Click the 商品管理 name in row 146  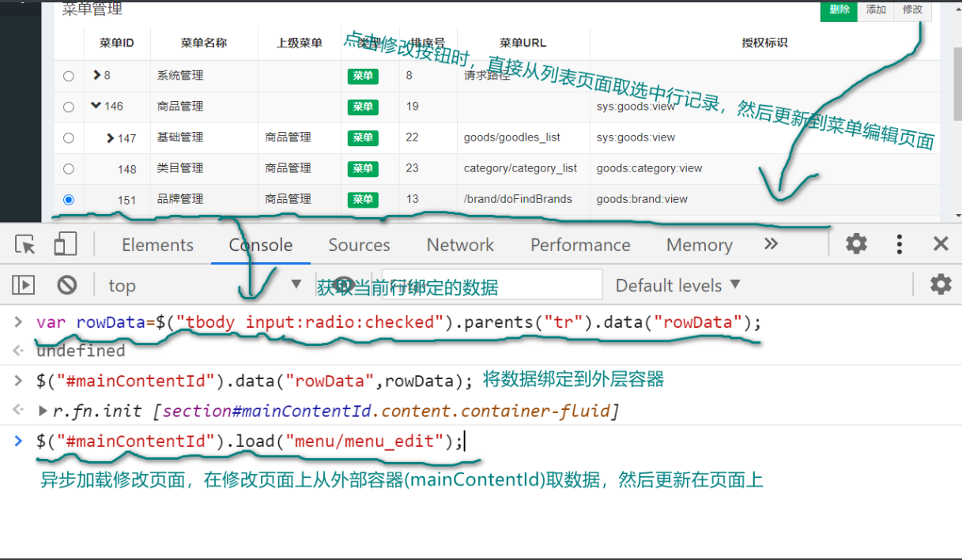[180, 107]
